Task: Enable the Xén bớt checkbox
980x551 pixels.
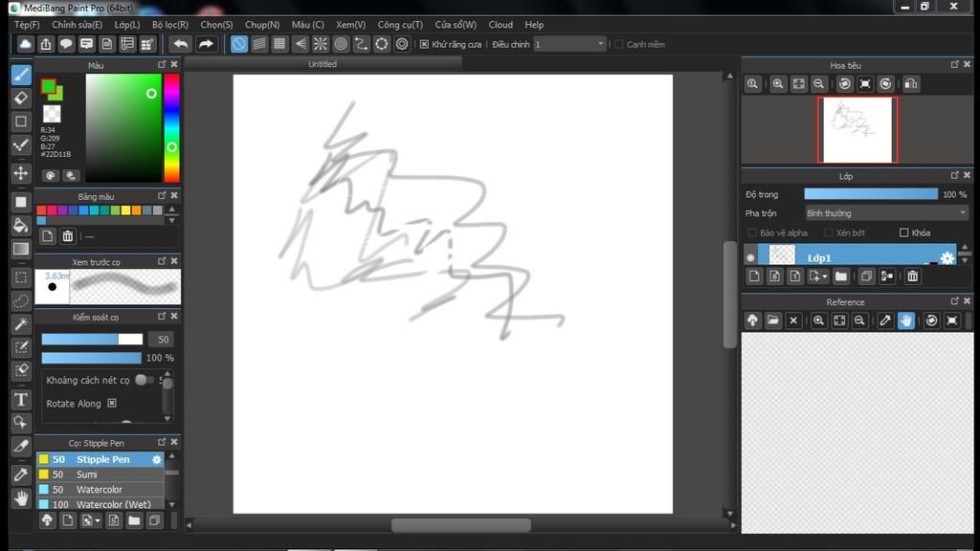Action: [828, 233]
